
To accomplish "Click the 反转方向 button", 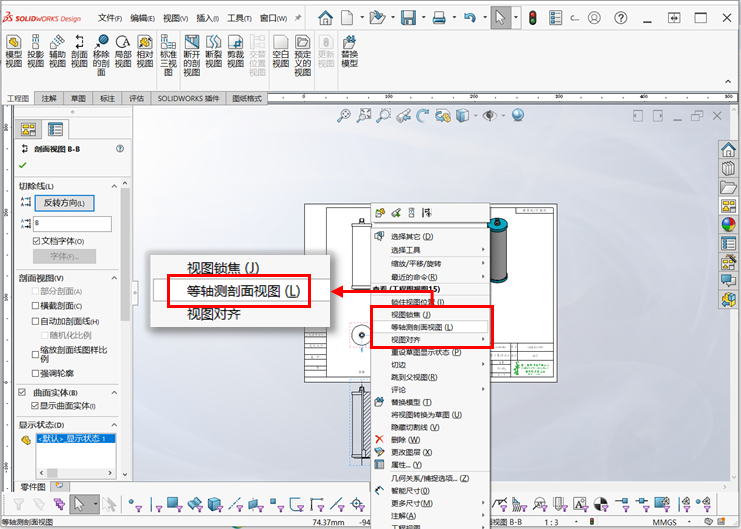I will [x=66, y=203].
